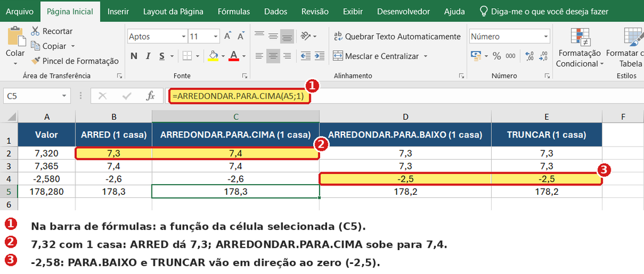
Task: Activate the Pincel de Formatação brush
Action: pyautogui.click(x=75, y=61)
